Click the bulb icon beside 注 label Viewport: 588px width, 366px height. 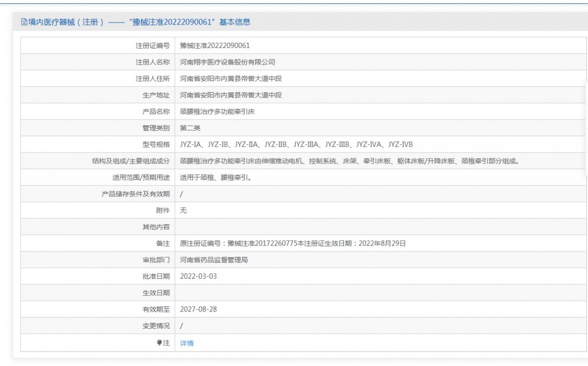tap(159, 343)
